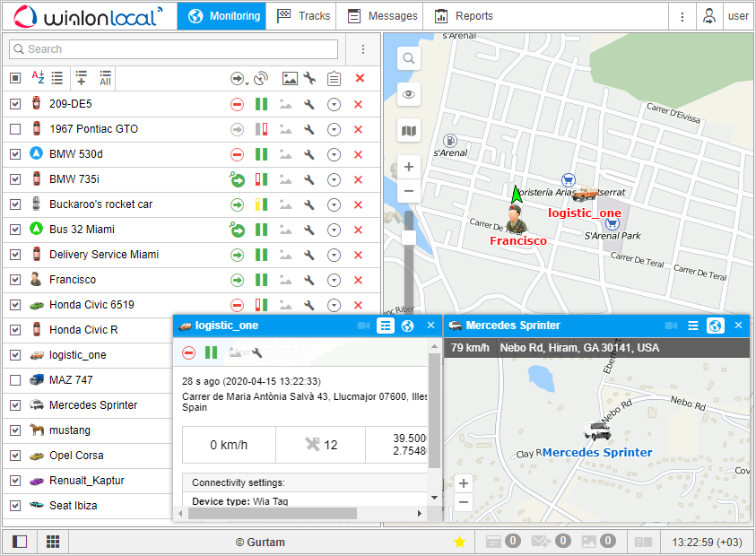Open quick menu dropdown for Bus 32 Miami
Viewport: 756px width, 556px height.
(x=334, y=230)
